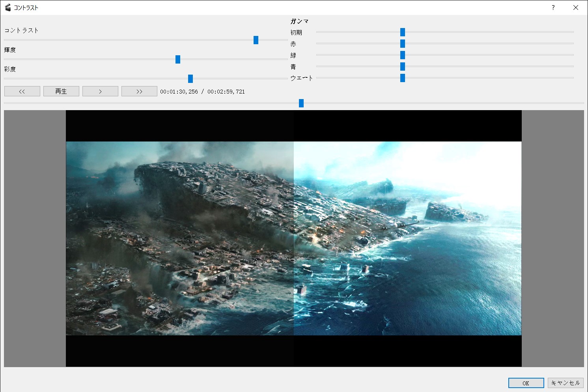Confirm changes with the OK button
588x392 pixels.
click(526, 383)
